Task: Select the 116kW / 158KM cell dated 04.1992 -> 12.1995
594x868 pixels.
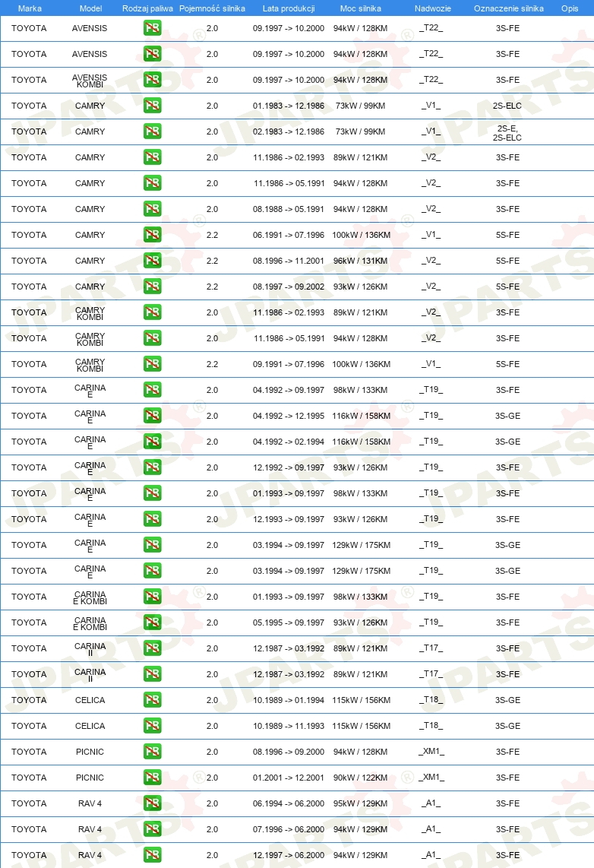Action: pyautogui.click(x=361, y=416)
